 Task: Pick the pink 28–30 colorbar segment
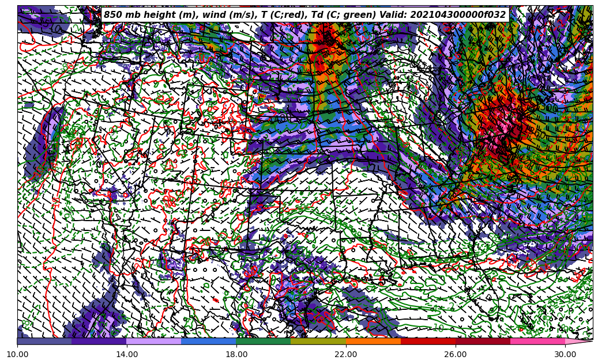click(x=538, y=341)
